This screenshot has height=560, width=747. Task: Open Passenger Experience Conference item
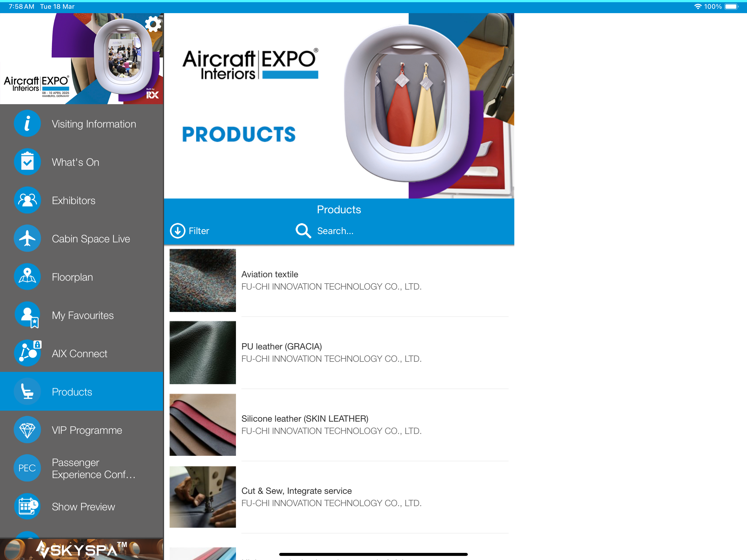[82, 468]
